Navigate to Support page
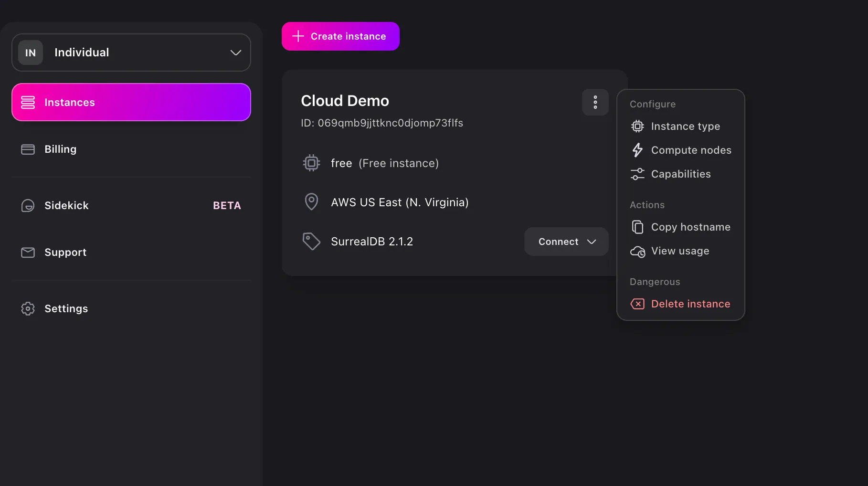This screenshot has width=868, height=486. 131,253
